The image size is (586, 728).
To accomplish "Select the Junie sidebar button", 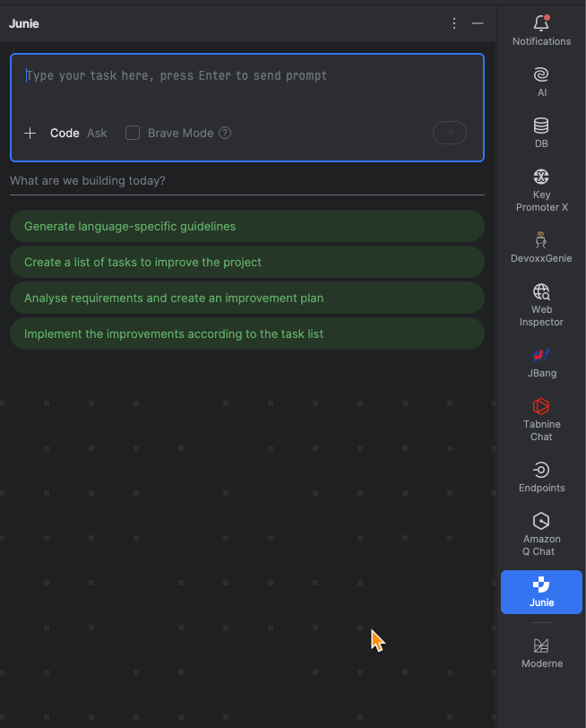I will (x=541, y=592).
